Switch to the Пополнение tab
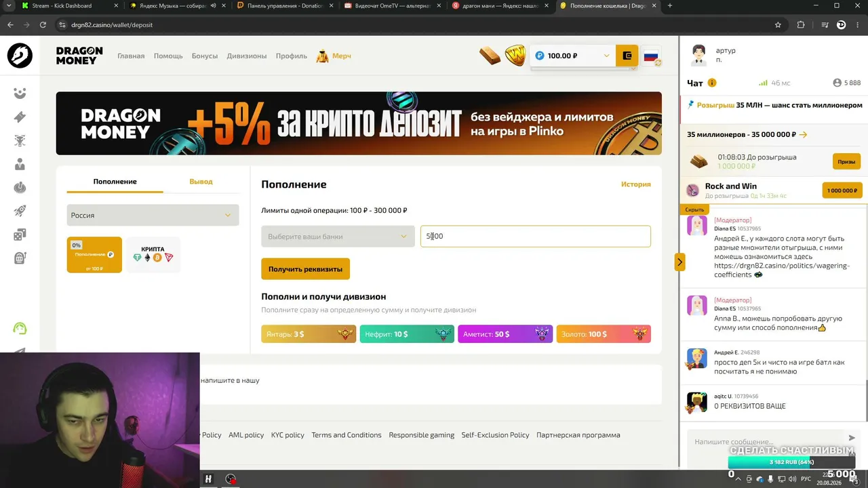 (x=115, y=182)
